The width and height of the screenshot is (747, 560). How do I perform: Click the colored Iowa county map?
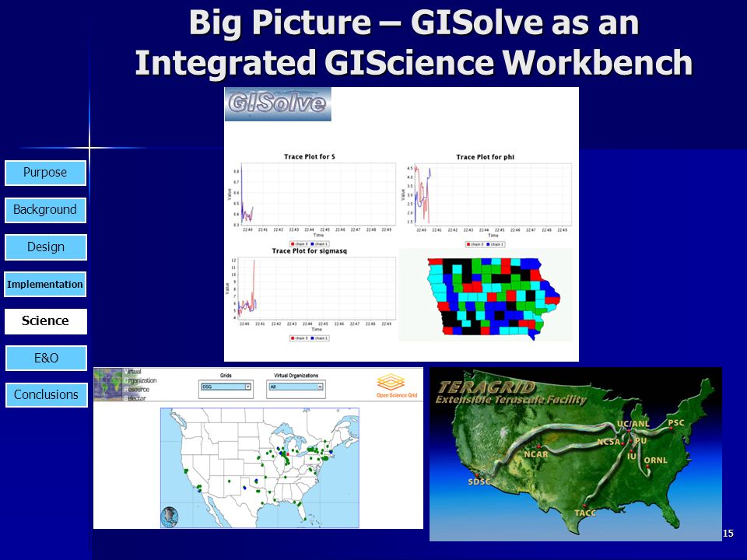tap(493, 299)
